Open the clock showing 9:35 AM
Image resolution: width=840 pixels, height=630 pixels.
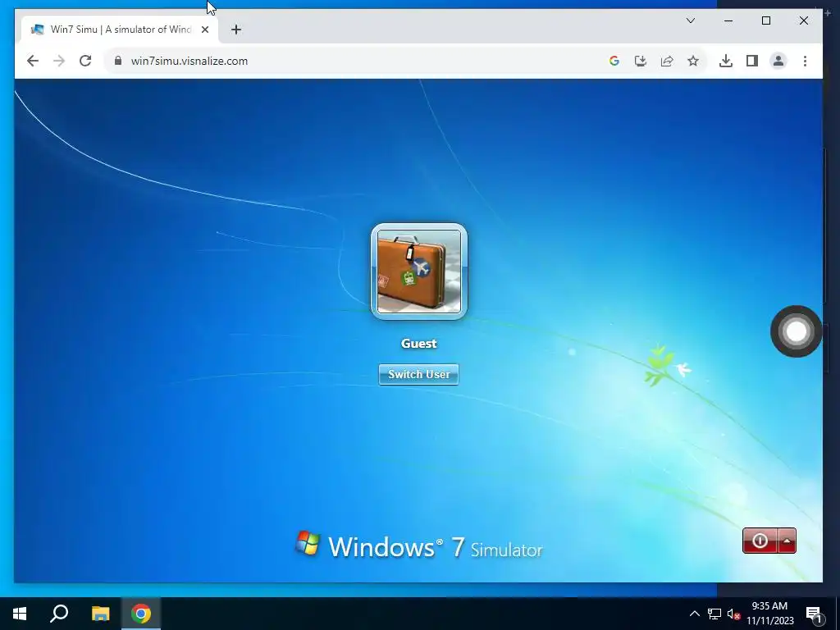tap(769, 614)
